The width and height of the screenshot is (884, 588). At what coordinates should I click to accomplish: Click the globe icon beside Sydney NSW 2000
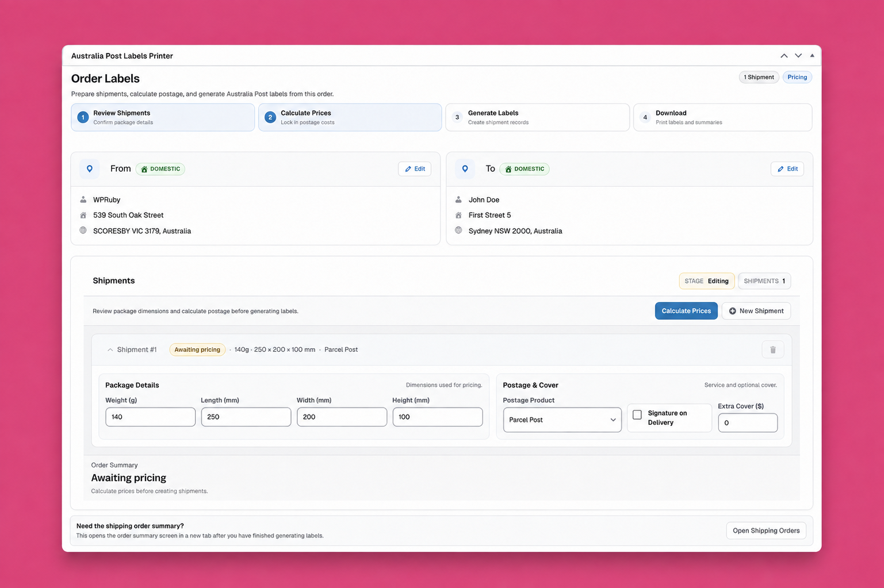(x=458, y=230)
